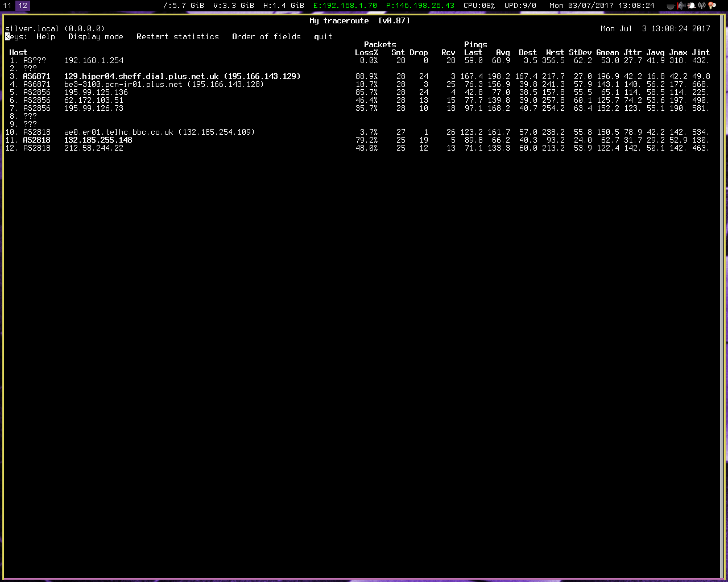
Task: Select hop 1 host 192.168.1.254
Action: click(x=94, y=60)
